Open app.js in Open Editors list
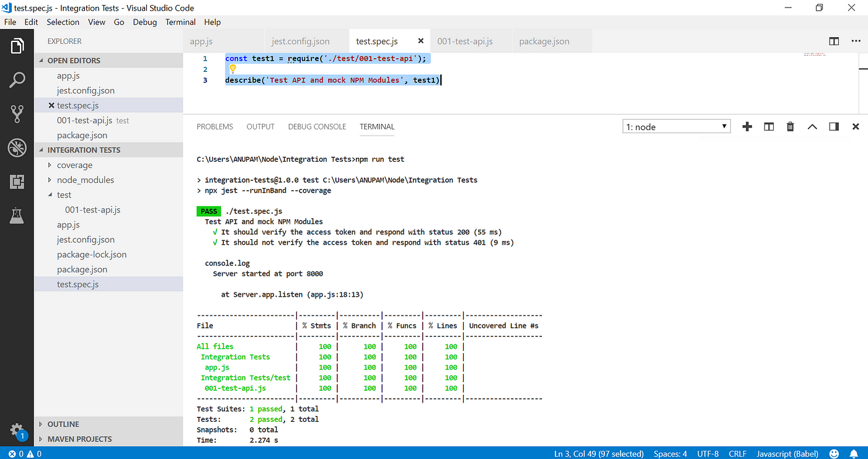Screen dimensions: 868x459 pyautogui.click(x=68, y=76)
